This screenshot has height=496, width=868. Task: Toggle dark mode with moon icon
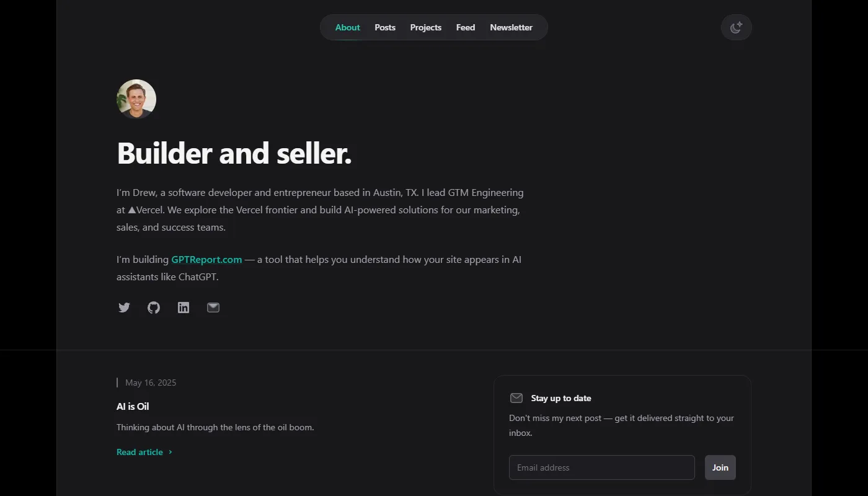(x=736, y=27)
